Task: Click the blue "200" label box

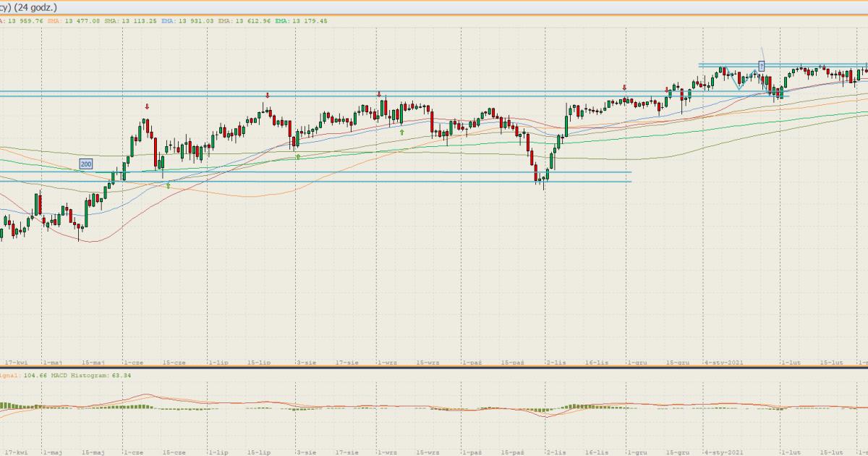Action: point(86,164)
